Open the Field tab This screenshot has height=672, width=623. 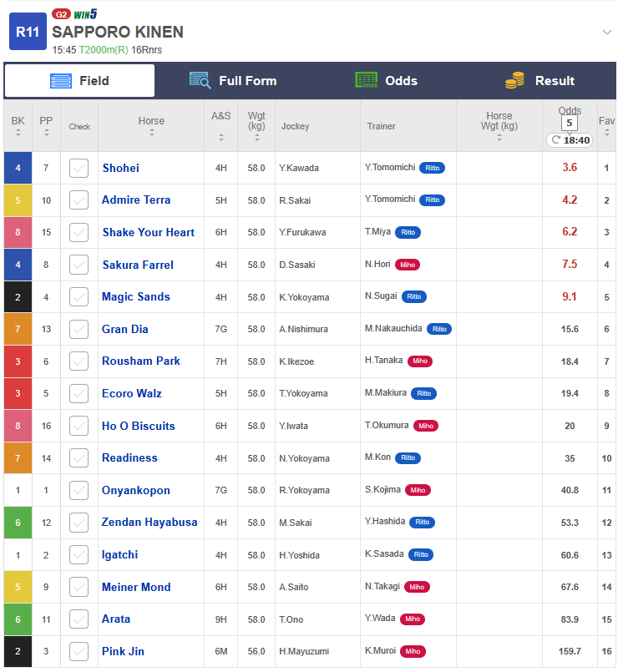[79, 81]
